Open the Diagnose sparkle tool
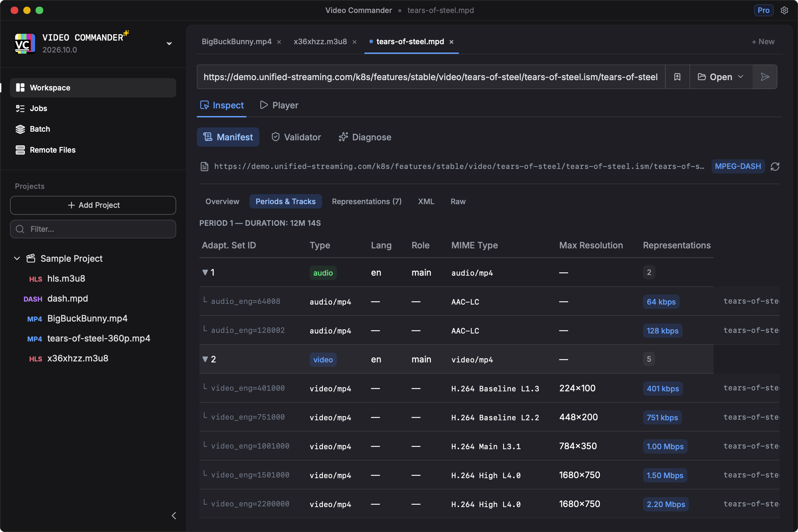 pyautogui.click(x=365, y=137)
